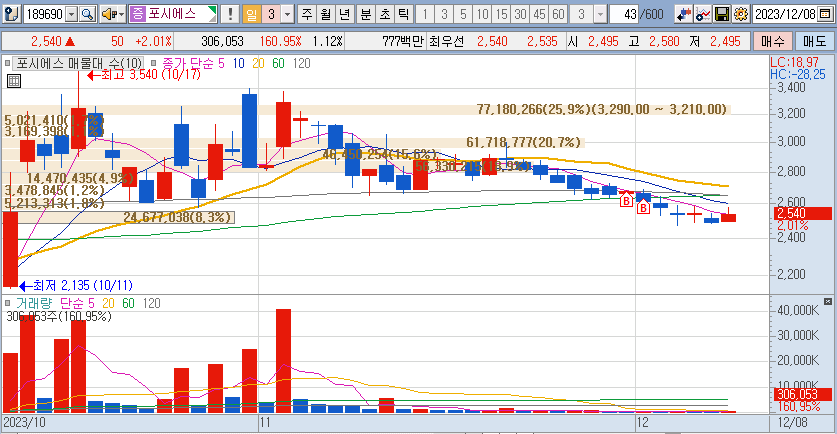Open the dropdown next to the daily period 3
Image resolution: width=837 pixels, height=434 pixels.
pyautogui.click(x=288, y=14)
